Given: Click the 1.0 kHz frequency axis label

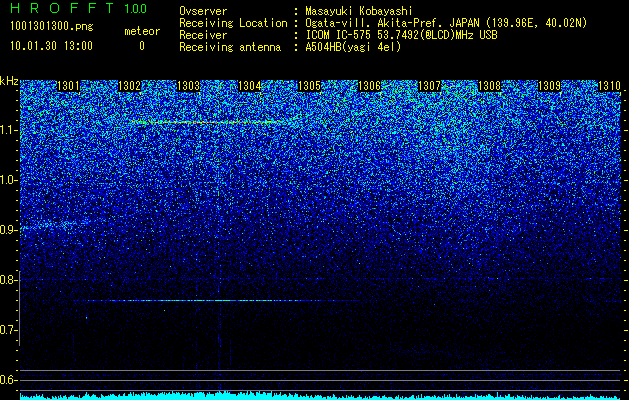Looking at the screenshot, I should [x=8, y=180].
